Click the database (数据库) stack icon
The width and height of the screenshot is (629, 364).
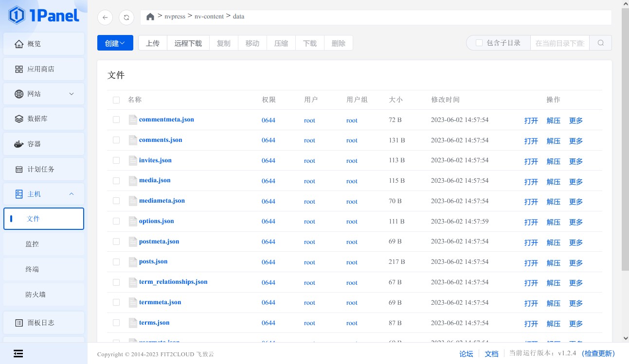(x=19, y=119)
